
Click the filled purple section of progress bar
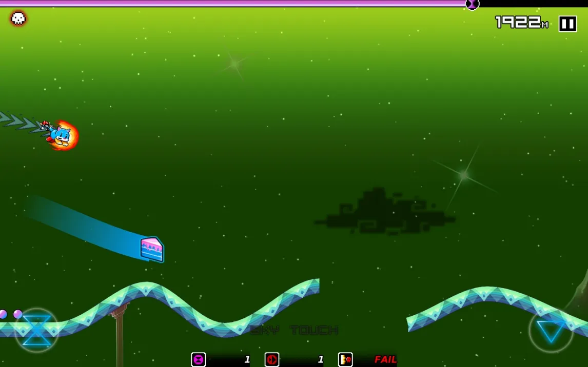[231, 3]
